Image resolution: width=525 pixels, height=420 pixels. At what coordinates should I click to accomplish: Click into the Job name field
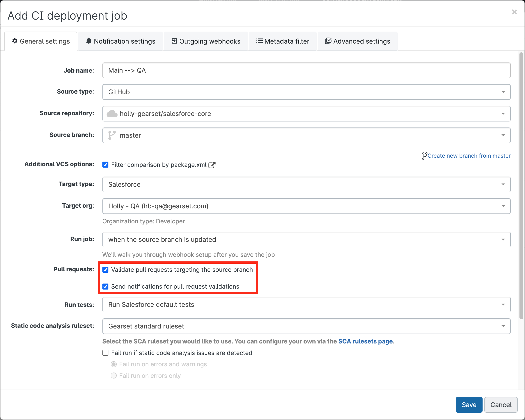pos(306,70)
